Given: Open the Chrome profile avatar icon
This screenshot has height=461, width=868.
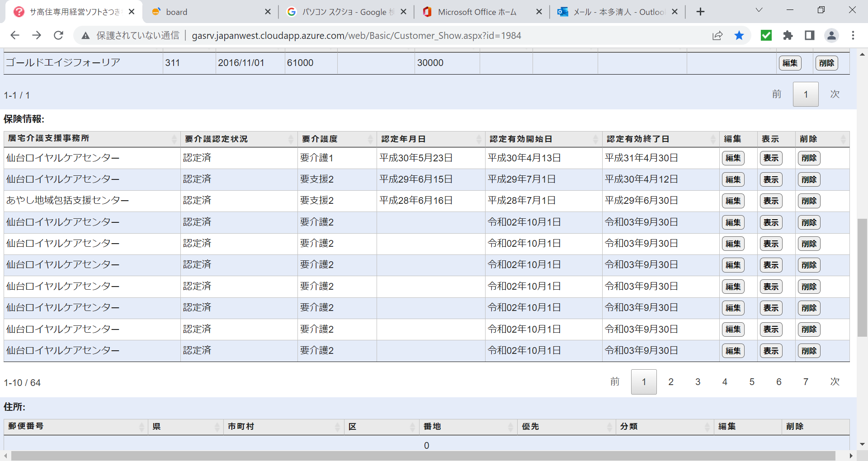Looking at the screenshot, I should [x=831, y=35].
